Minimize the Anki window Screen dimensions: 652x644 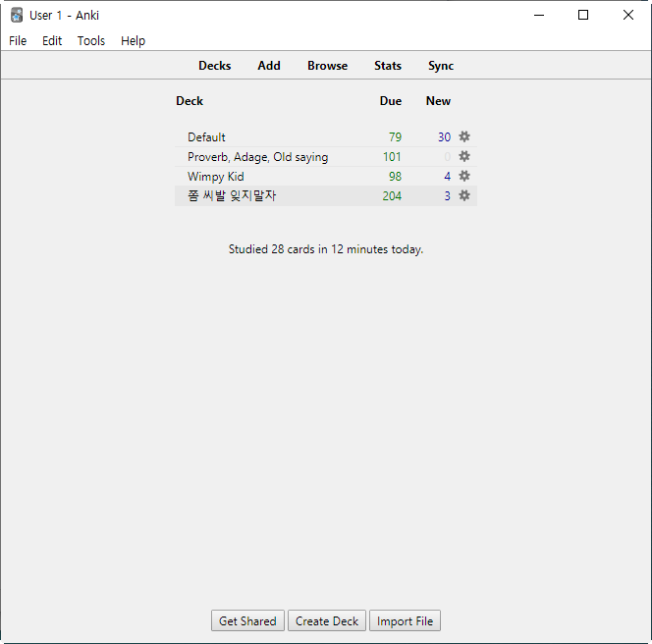(x=539, y=15)
